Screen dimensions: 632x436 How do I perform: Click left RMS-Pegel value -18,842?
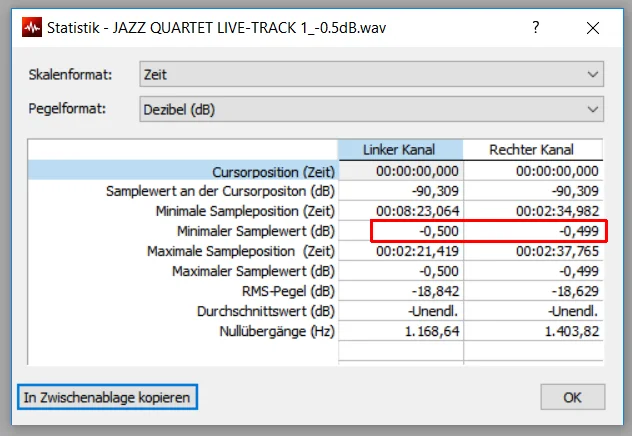click(401, 291)
